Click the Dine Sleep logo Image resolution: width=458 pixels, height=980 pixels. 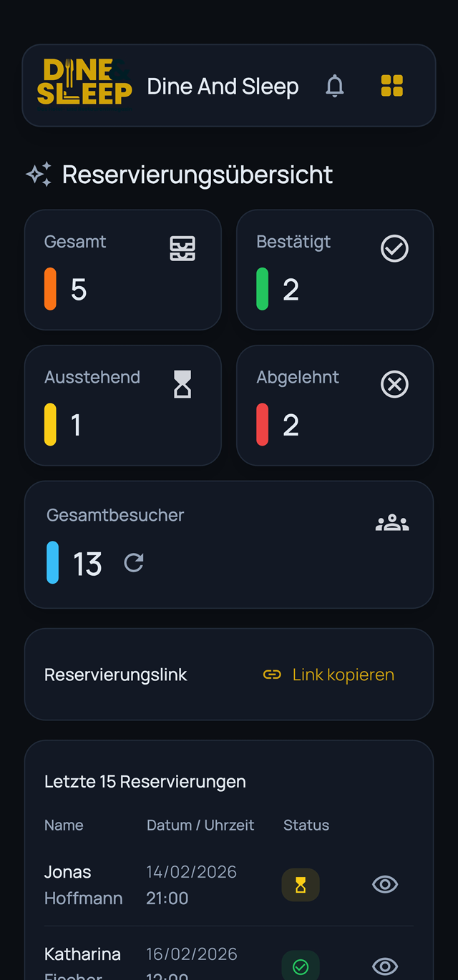coord(84,82)
